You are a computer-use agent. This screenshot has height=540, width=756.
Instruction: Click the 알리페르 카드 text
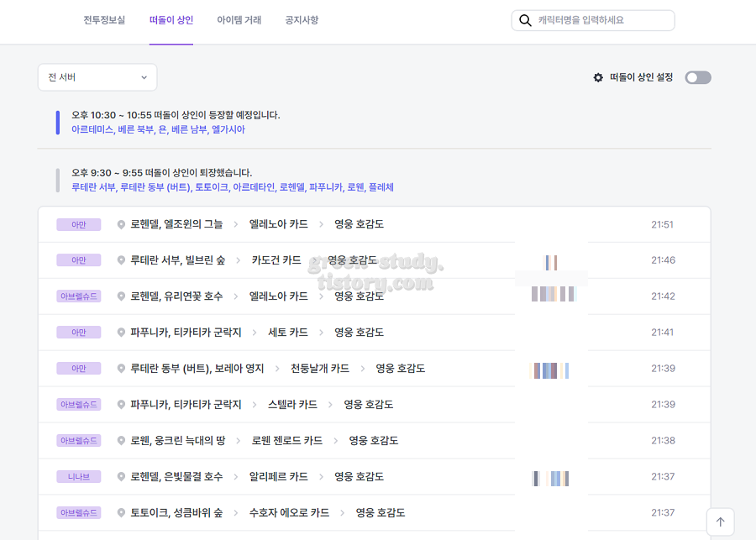(278, 477)
